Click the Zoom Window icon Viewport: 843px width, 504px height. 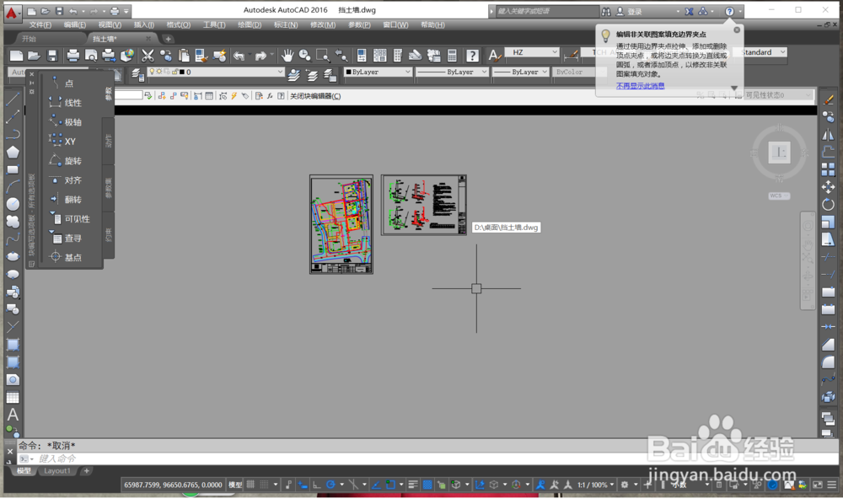pyautogui.click(x=323, y=56)
